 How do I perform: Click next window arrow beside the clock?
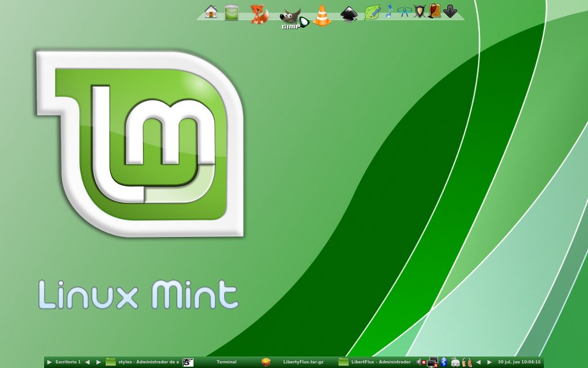[489, 362]
